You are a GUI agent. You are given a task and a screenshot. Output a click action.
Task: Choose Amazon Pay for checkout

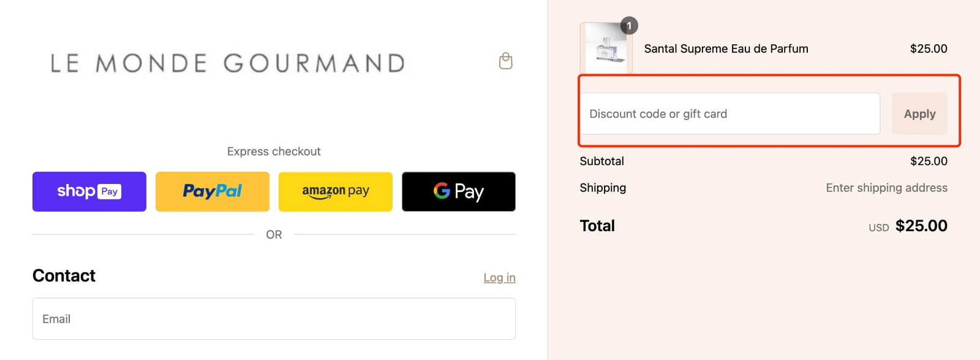click(x=335, y=191)
